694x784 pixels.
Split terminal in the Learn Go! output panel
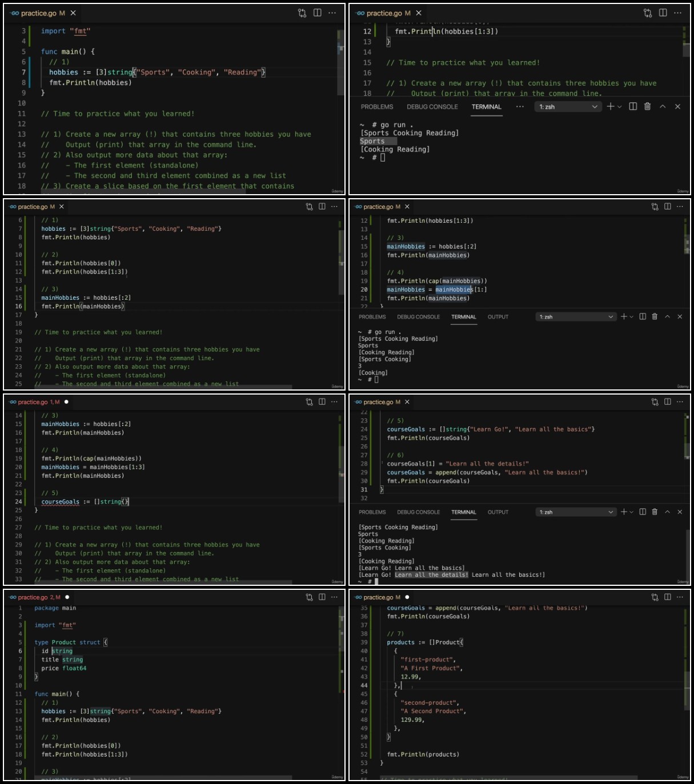(x=643, y=512)
